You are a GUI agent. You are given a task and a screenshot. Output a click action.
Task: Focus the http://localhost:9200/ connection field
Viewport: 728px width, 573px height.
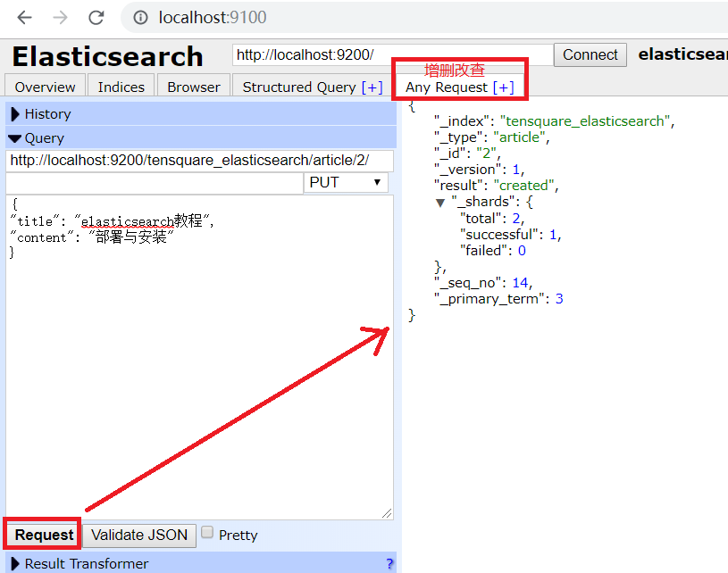coord(392,54)
